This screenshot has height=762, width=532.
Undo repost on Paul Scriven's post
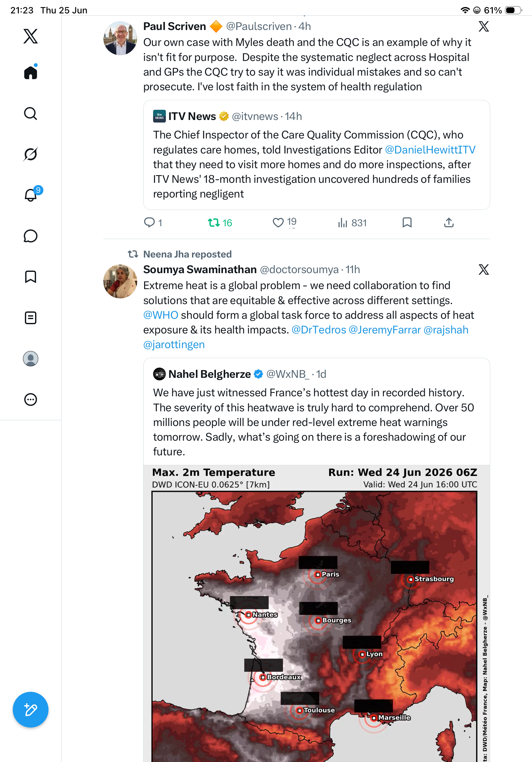click(220, 223)
